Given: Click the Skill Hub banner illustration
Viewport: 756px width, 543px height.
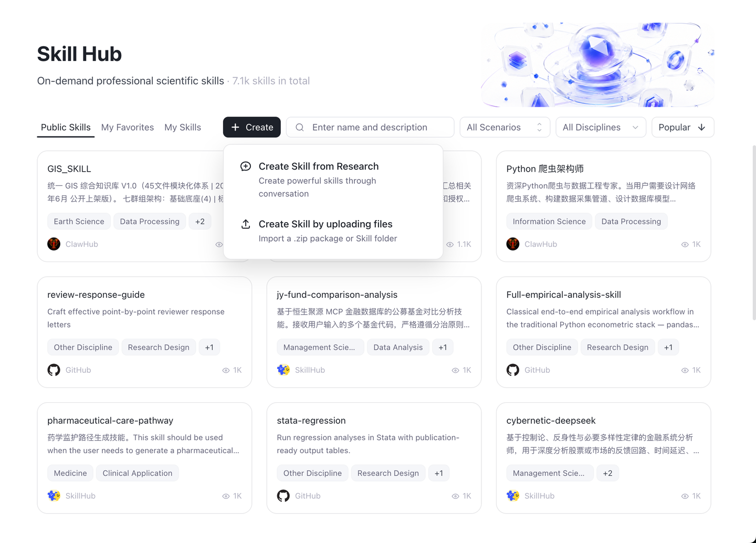Looking at the screenshot, I should pyautogui.click(x=598, y=64).
